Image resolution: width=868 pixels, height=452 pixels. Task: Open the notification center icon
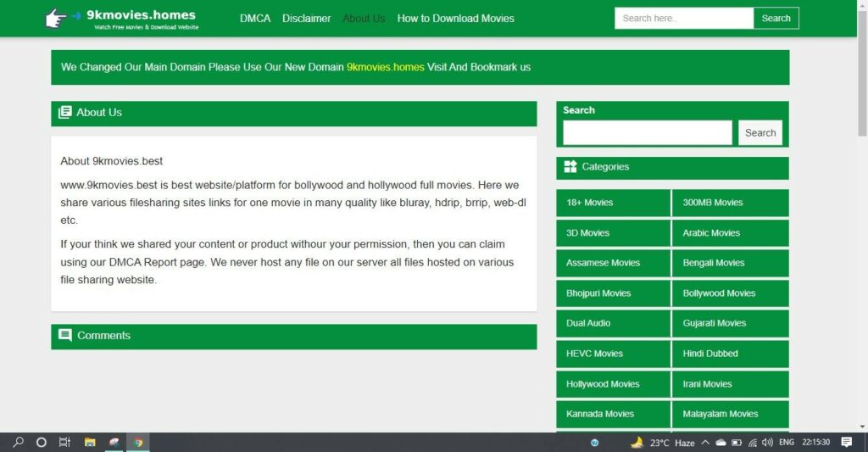click(847, 442)
